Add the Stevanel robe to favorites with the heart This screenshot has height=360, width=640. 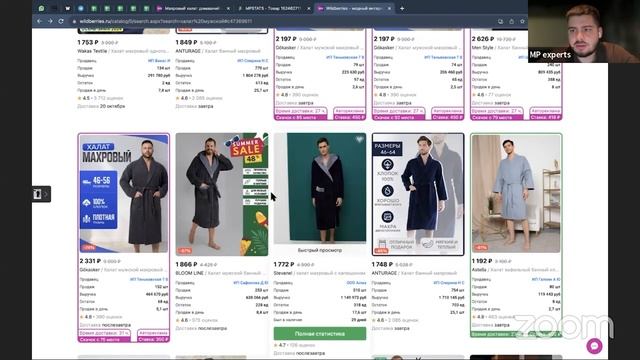click(x=359, y=140)
